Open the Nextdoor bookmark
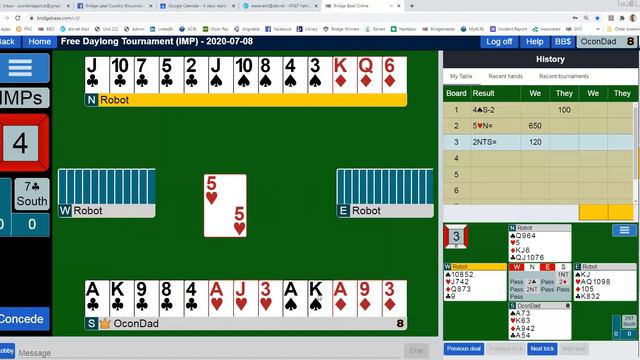This screenshot has width=640, height=360. pyautogui.click(x=404, y=29)
